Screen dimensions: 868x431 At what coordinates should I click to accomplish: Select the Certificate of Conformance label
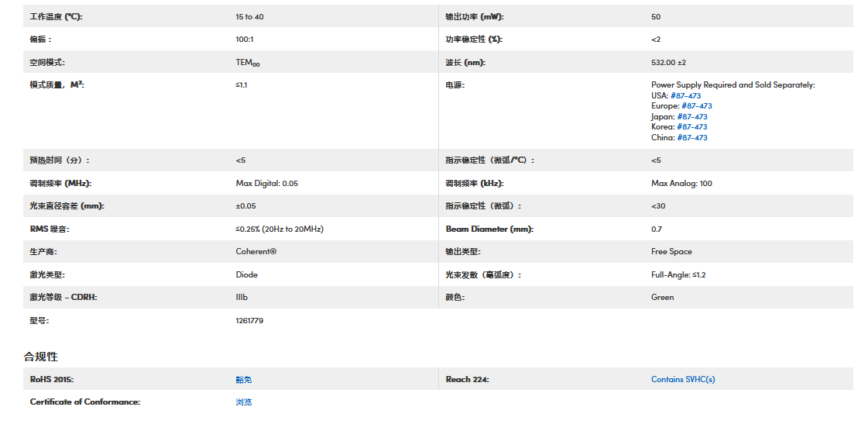coord(84,402)
